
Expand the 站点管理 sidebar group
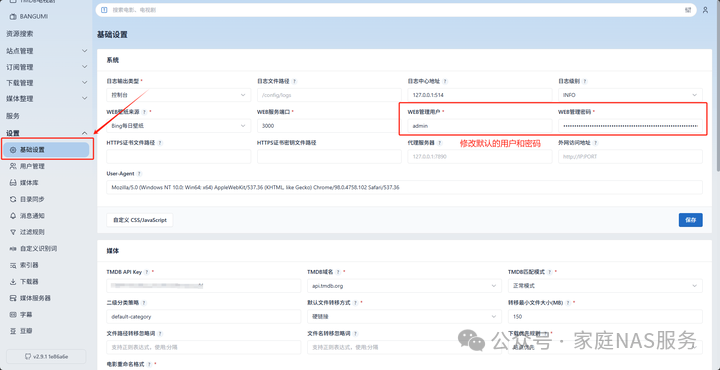coord(46,51)
